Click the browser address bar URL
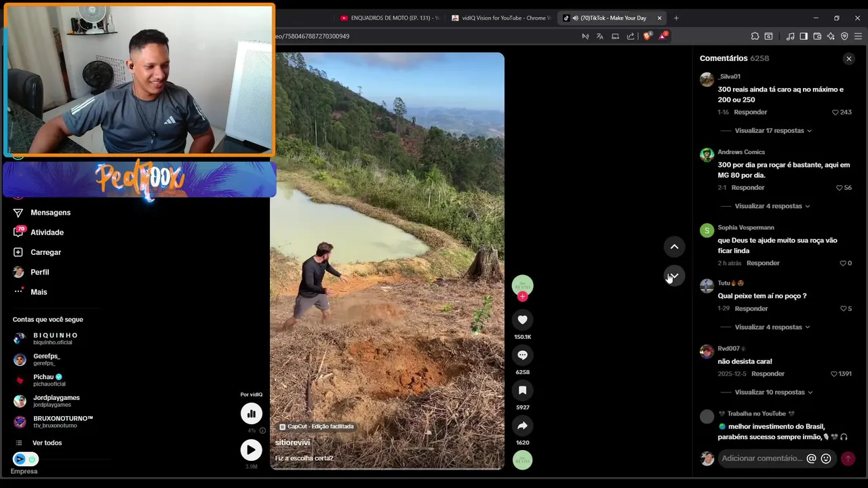 pos(312,37)
